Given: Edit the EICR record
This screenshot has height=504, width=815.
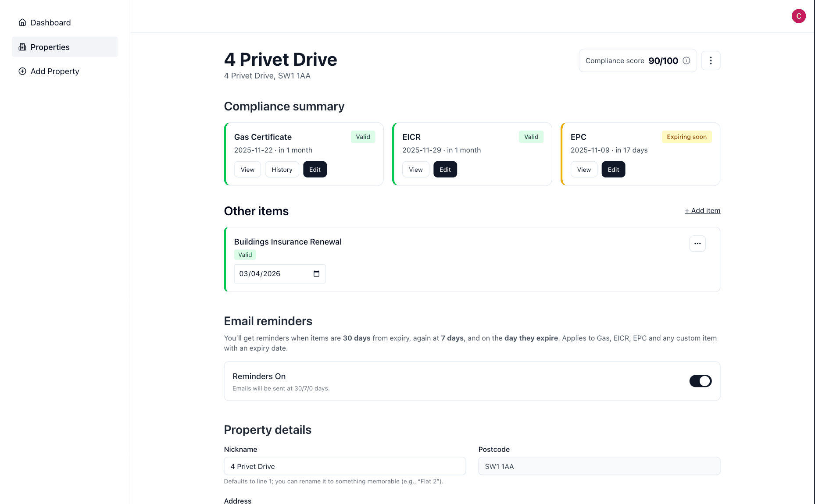Looking at the screenshot, I should tap(445, 169).
